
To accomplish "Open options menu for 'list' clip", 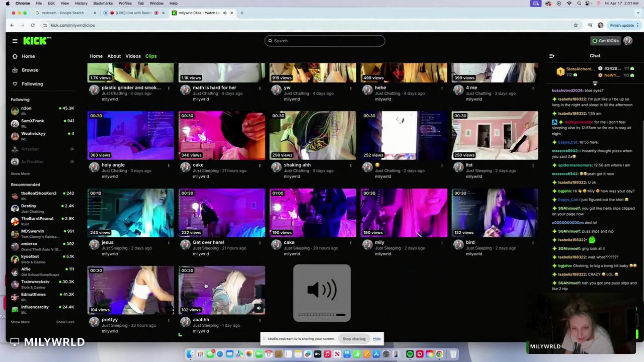I will pyautogui.click(x=533, y=165).
